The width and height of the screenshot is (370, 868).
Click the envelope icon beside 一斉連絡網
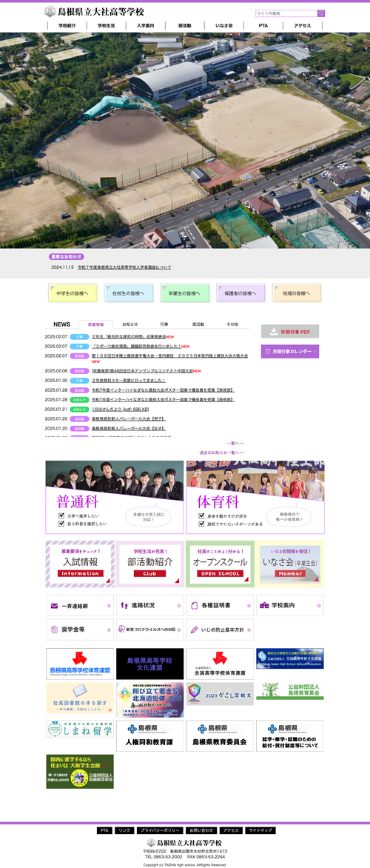[54, 606]
